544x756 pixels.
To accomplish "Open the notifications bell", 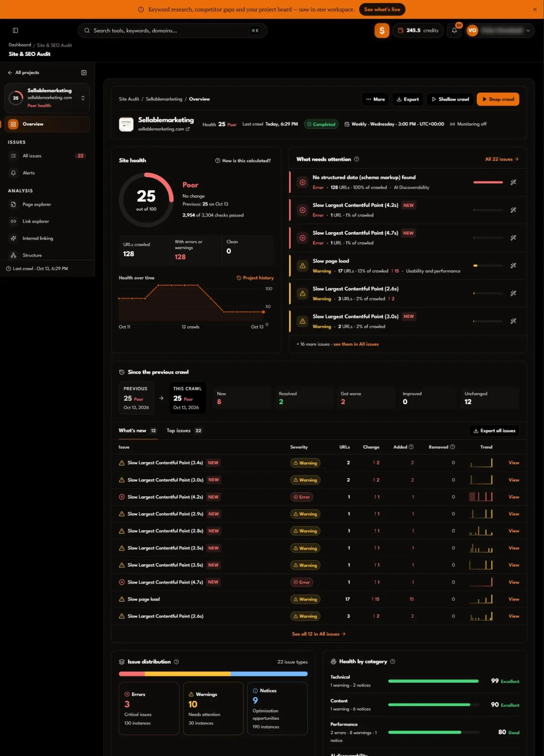I will click(x=454, y=30).
